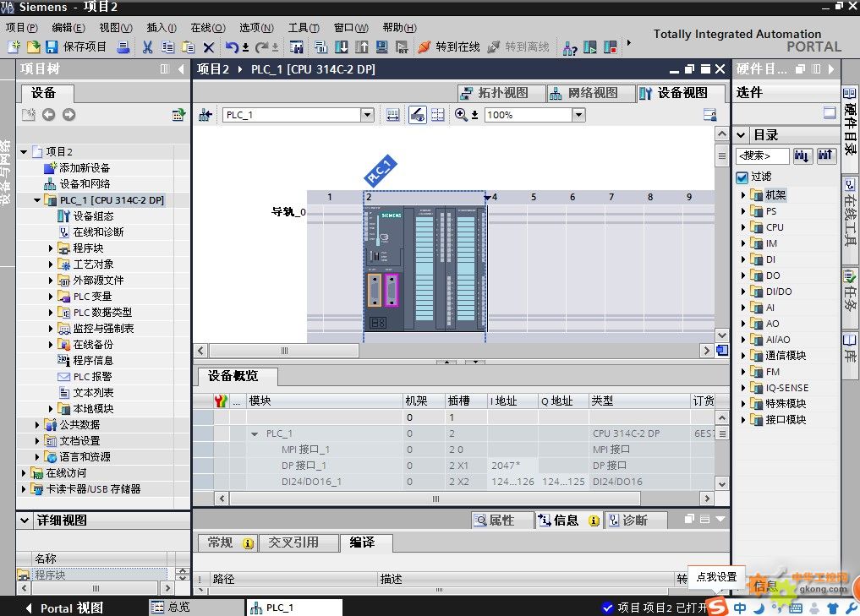Collapse the 目录 section in the hardware catalog

tap(741, 135)
